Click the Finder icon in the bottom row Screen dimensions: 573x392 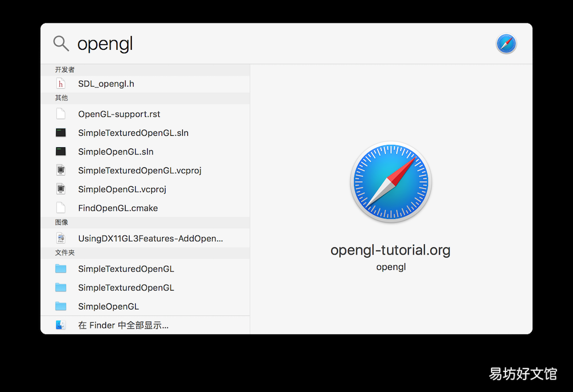pos(61,325)
